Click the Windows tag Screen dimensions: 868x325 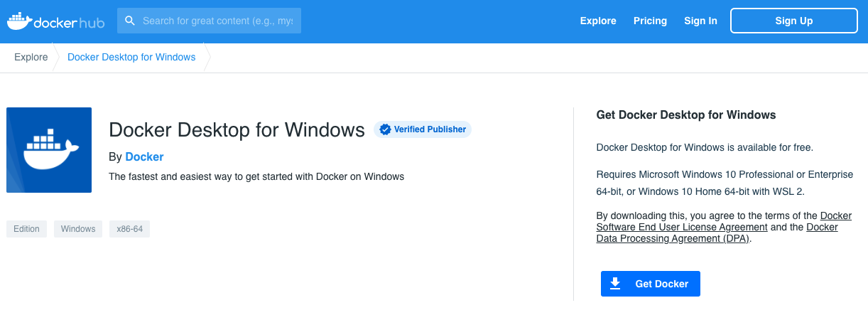(78, 229)
